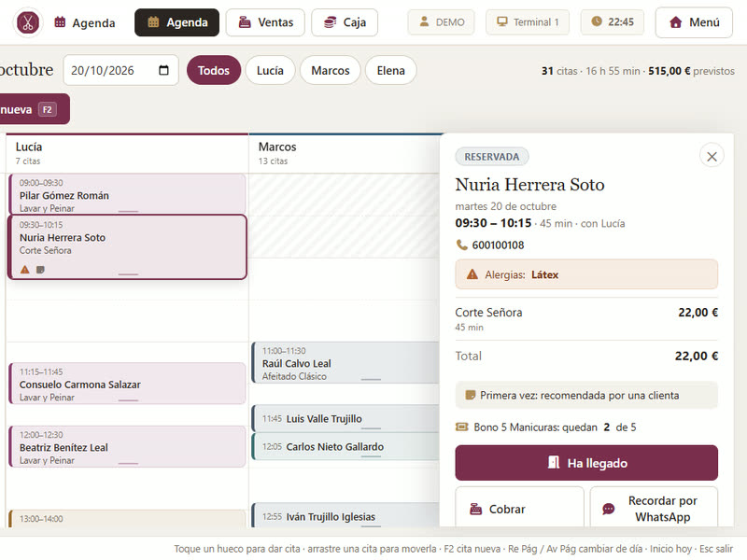Open the Menú home button
747x560 pixels.
694,22
